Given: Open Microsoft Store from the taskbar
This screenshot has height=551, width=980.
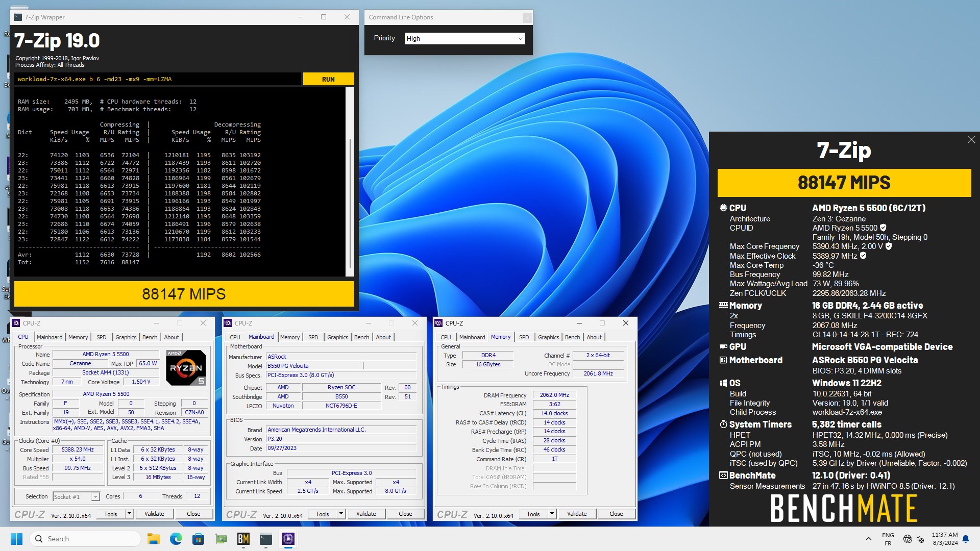Looking at the screenshot, I should (x=199, y=539).
